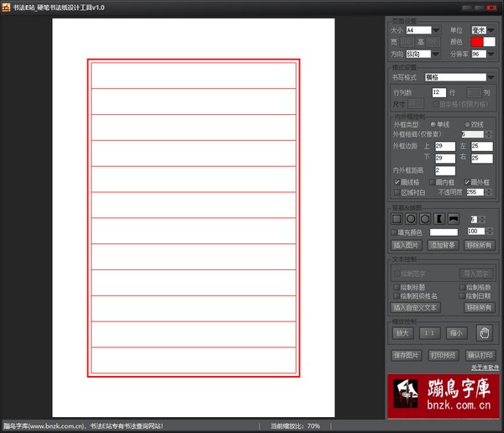Screen dimensions: 504x433
Task: Toggle the 画线格 checkbox
Action: (396, 181)
